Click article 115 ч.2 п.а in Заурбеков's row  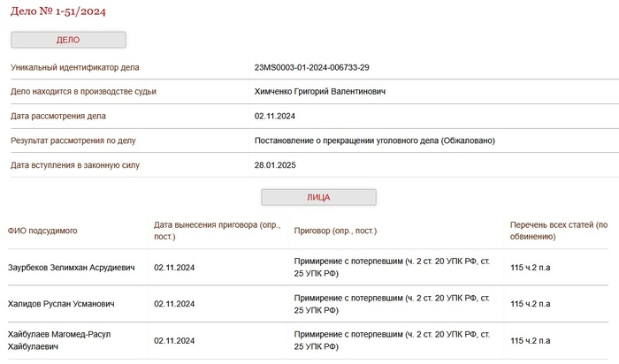[531, 267]
